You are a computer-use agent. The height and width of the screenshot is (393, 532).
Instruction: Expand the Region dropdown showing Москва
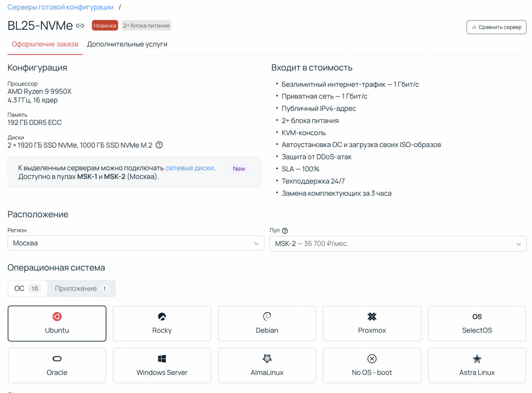136,243
